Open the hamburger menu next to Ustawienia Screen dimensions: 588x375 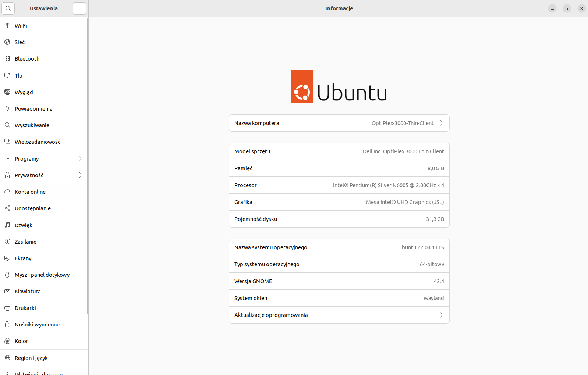79,8
